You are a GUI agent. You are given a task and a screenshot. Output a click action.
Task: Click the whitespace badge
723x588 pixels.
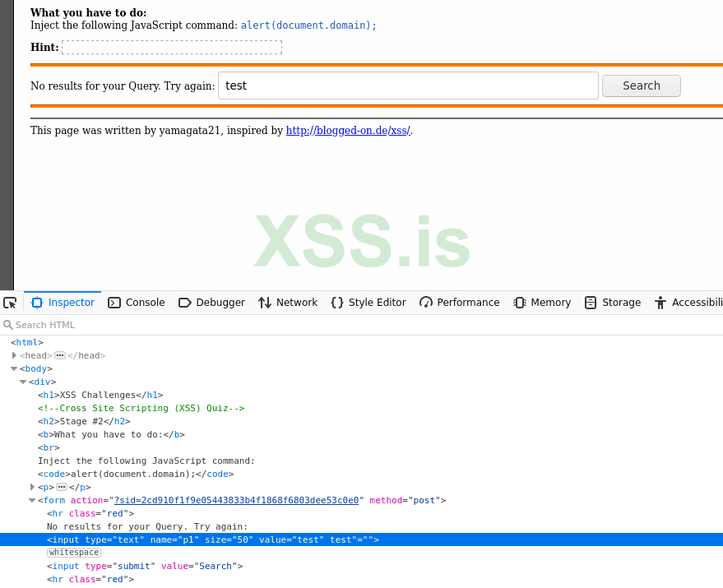74,553
